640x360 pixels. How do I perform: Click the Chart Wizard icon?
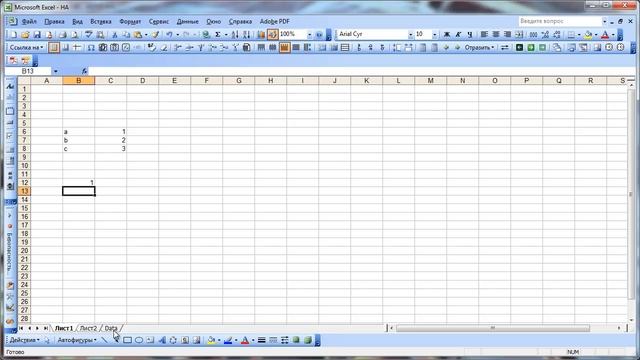coord(261,35)
